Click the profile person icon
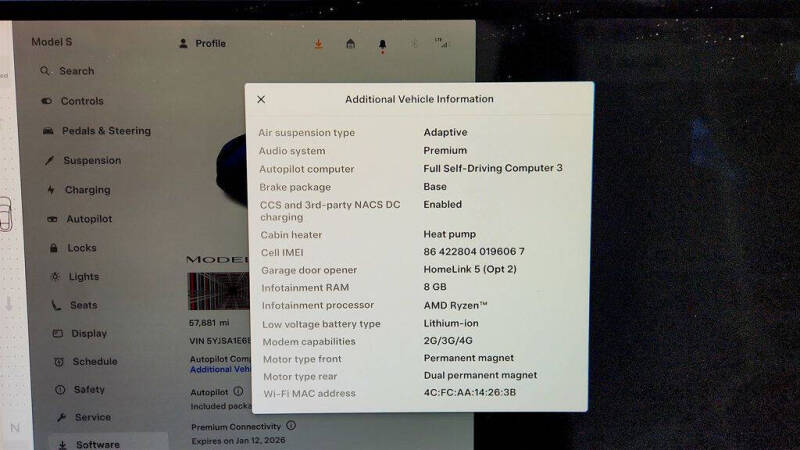The width and height of the screenshot is (800, 450). [x=183, y=43]
